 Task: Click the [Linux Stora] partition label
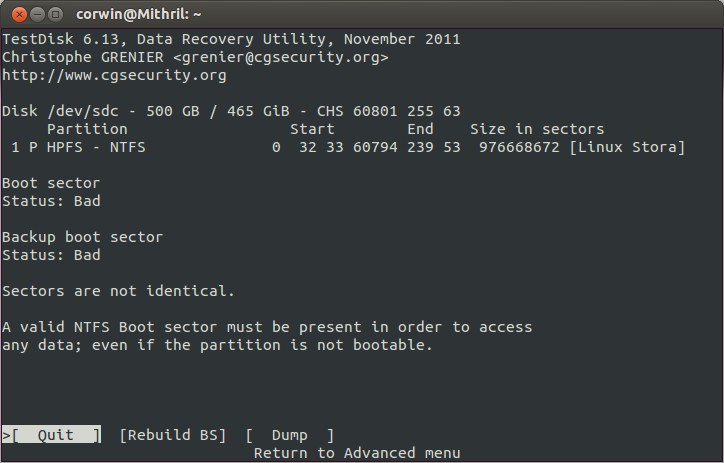tap(627, 147)
